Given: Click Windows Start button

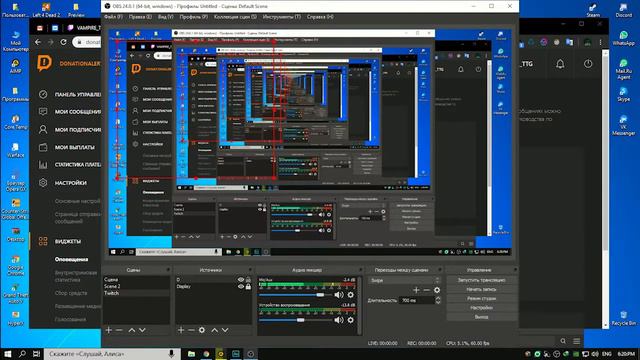Looking at the screenshot, I should 7,354.
